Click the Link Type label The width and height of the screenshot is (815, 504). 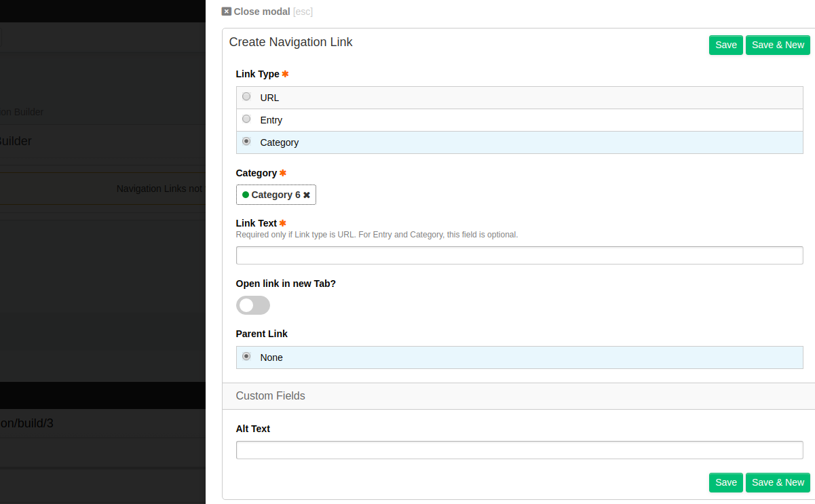[258, 74]
